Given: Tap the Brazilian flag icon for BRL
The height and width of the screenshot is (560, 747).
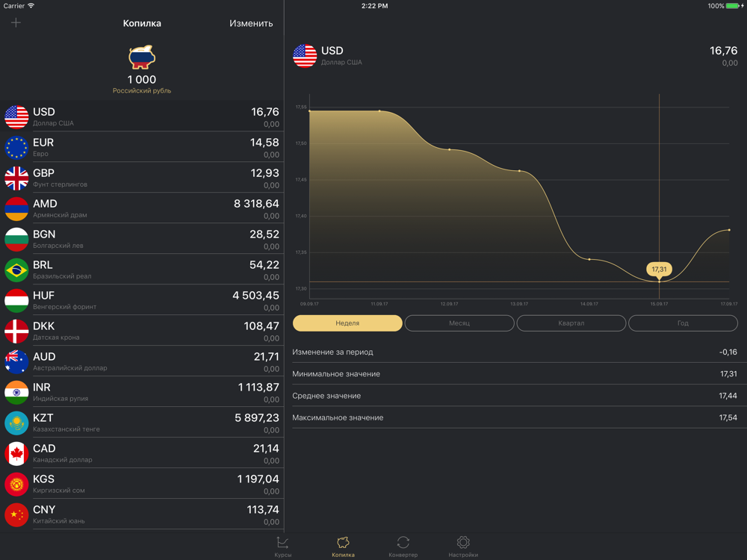Looking at the screenshot, I should coord(16,270).
